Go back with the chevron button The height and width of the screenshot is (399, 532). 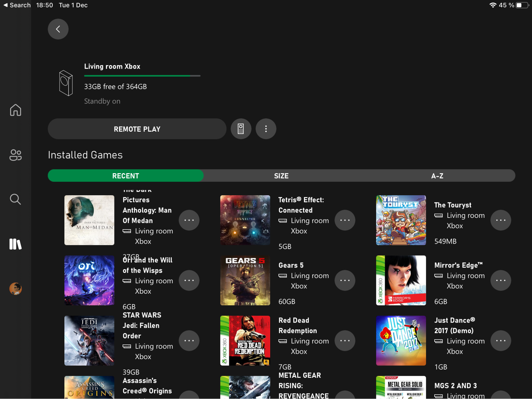click(58, 29)
